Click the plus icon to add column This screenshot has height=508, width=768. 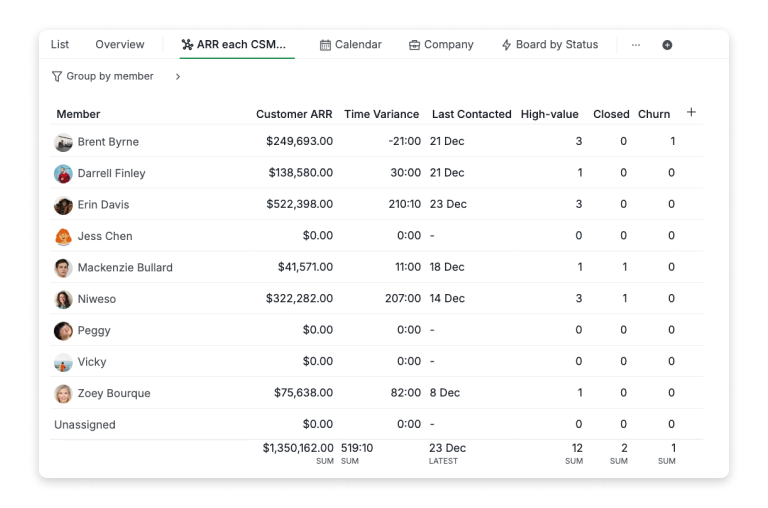tap(691, 112)
